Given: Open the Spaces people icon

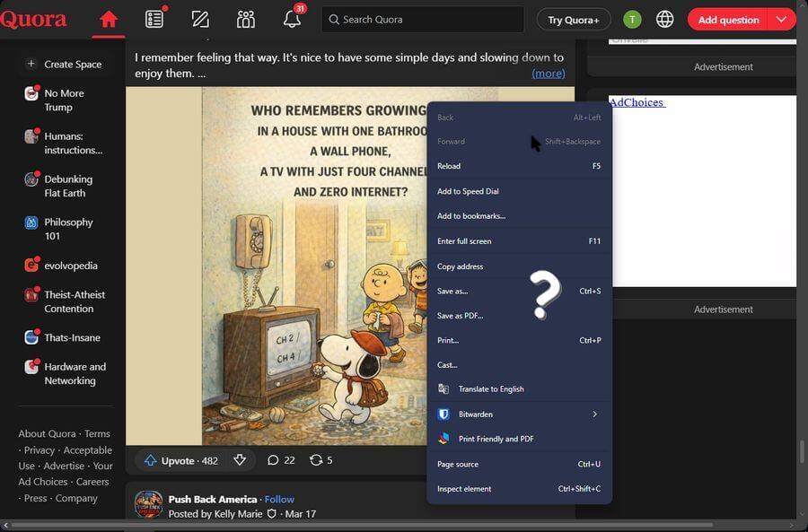Looking at the screenshot, I should click(x=246, y=20).
